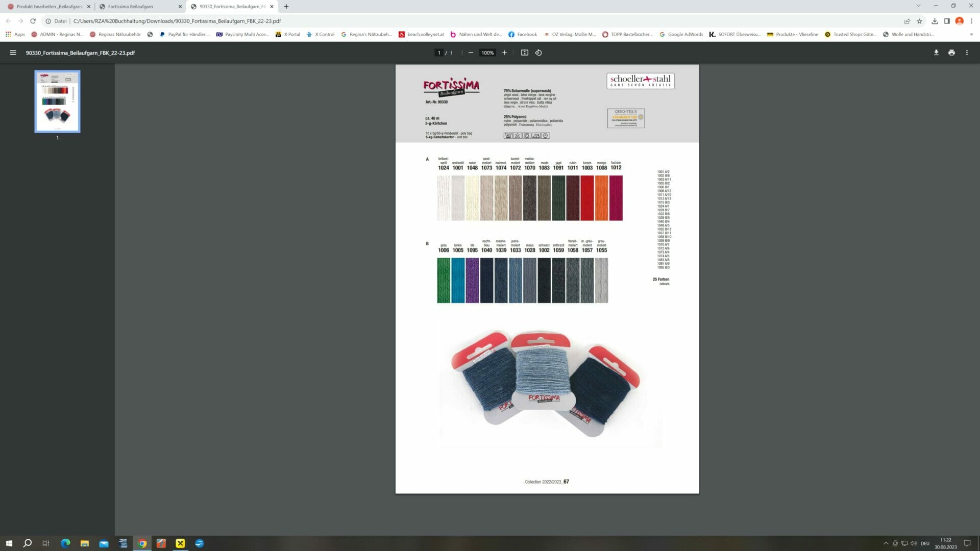This screenshot has height=551, width=980.
Task: Open 'X Control' bookmark
Action: (x=321, y=34)
